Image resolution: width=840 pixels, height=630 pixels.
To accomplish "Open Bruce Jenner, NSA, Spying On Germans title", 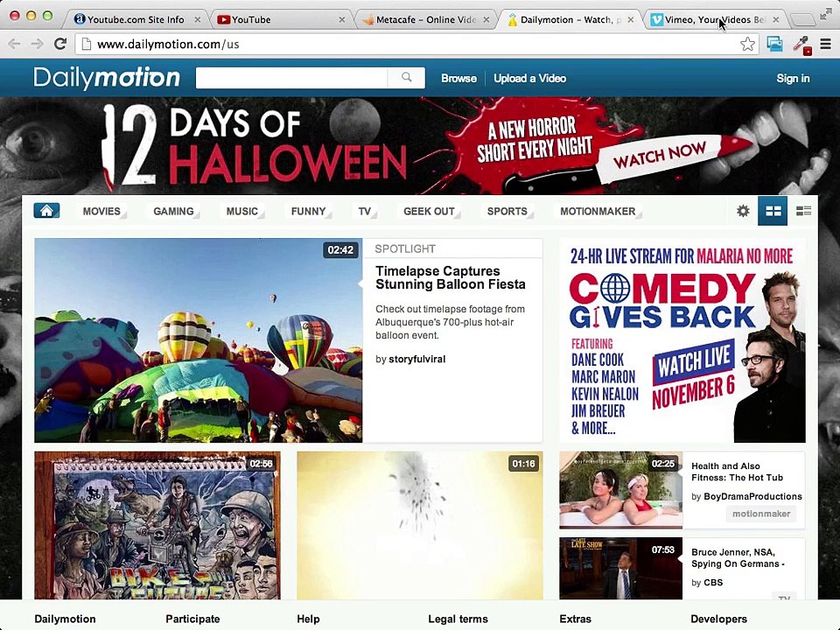I will point(738,558).
